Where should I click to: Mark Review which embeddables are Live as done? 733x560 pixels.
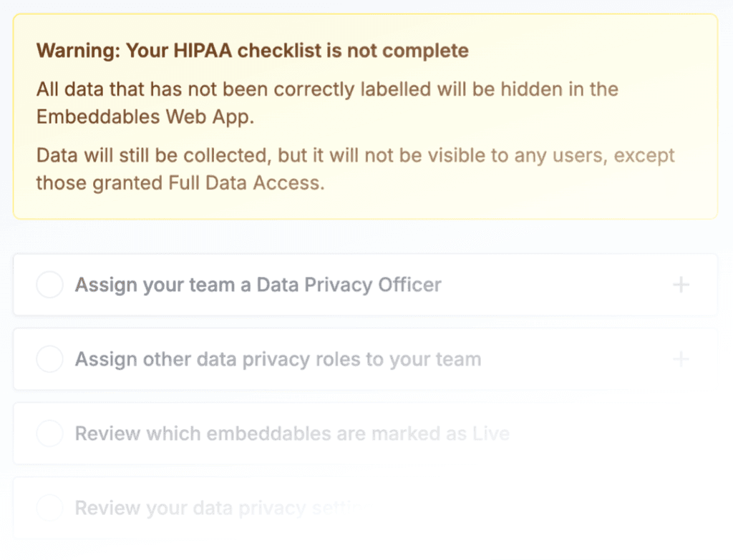coord(49,433)
